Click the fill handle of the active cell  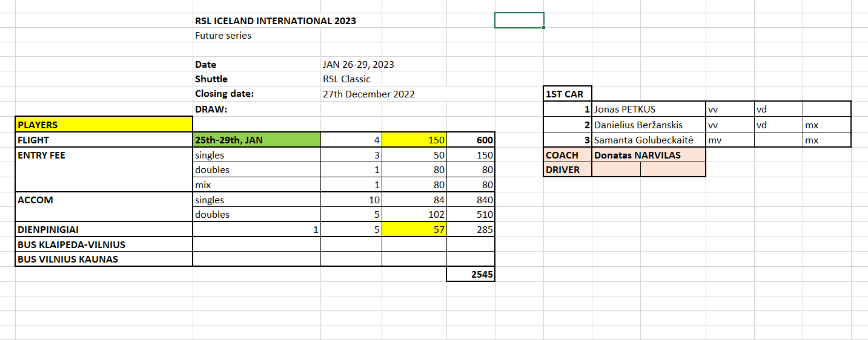(x=544, y=28)
